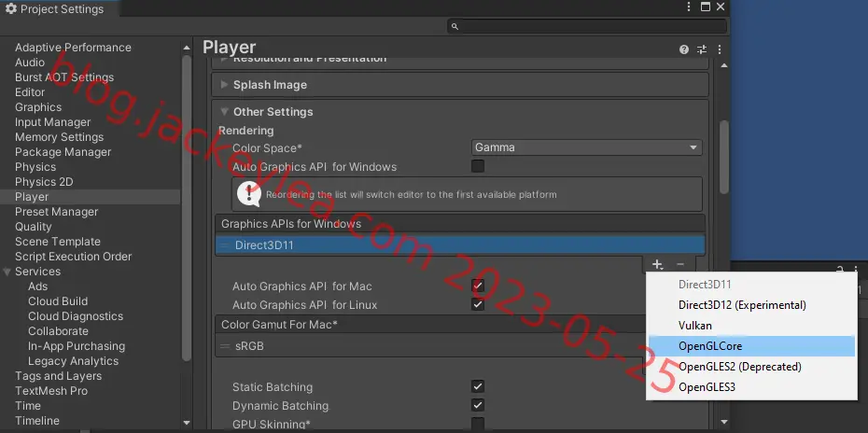Open the Color Space Gamma dropdown
The width and height of the screenshot is (868, 433).
point(587,147)
